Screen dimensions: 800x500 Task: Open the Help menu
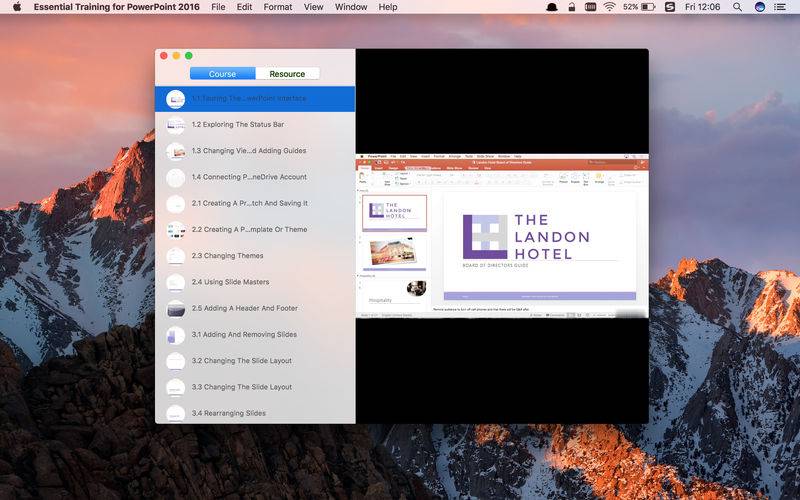388,7
